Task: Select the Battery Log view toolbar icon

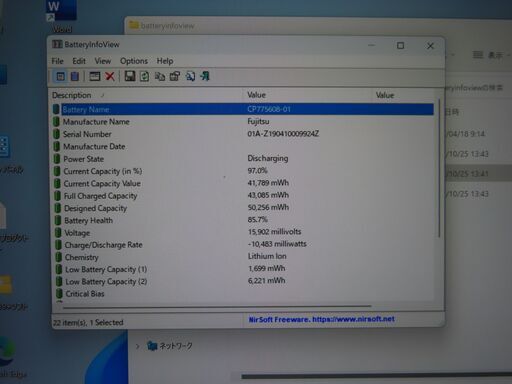Action: [75, 76]
